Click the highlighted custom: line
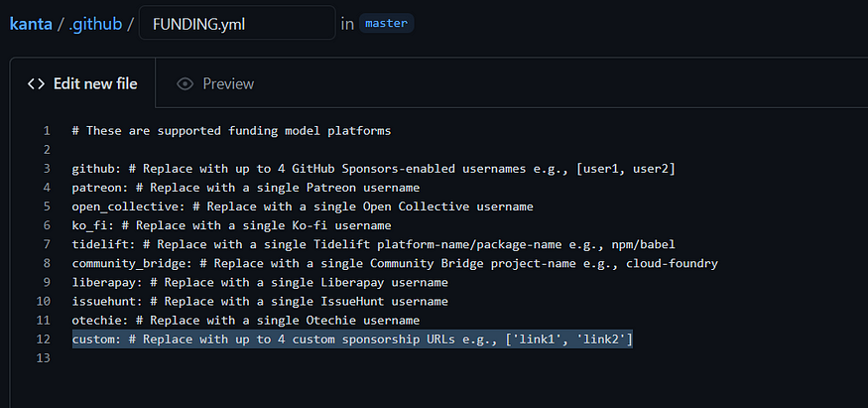Image resolution: width=868 pixels, height=408 pixels. [352, 339]
